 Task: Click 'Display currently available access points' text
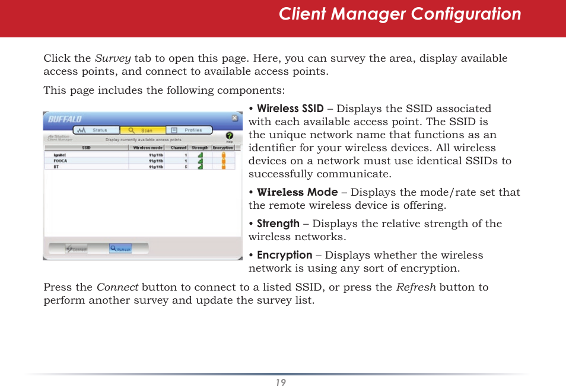[144, 140]
